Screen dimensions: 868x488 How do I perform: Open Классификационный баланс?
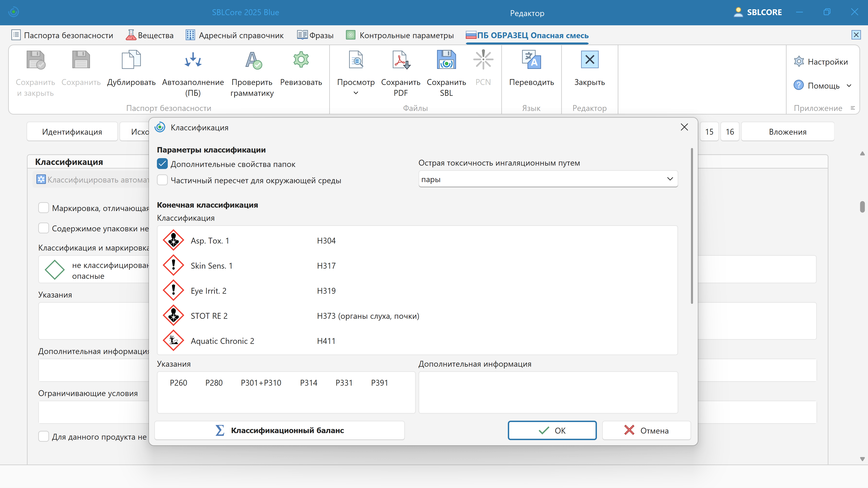click(279, 430)
